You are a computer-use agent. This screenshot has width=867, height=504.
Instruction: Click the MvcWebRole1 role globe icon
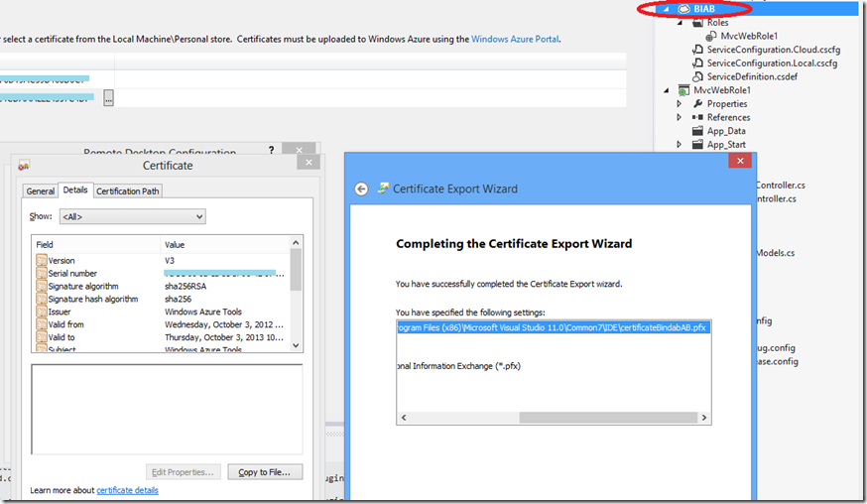pyautogui.click(x=711, y=36)
